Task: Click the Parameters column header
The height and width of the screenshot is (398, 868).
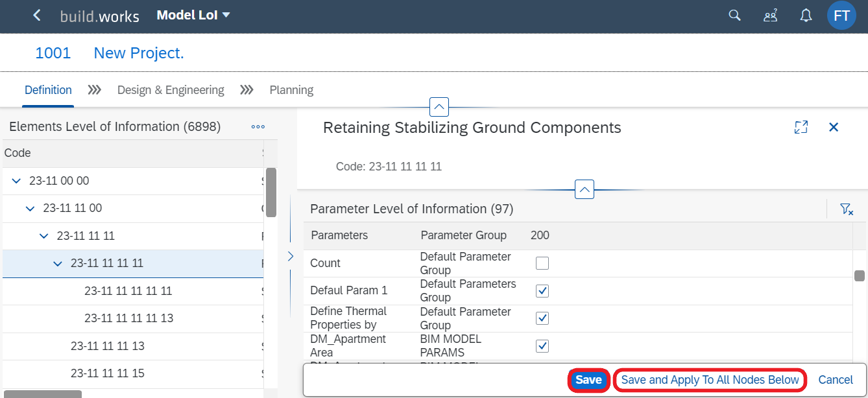Action: tap(339, 235)
